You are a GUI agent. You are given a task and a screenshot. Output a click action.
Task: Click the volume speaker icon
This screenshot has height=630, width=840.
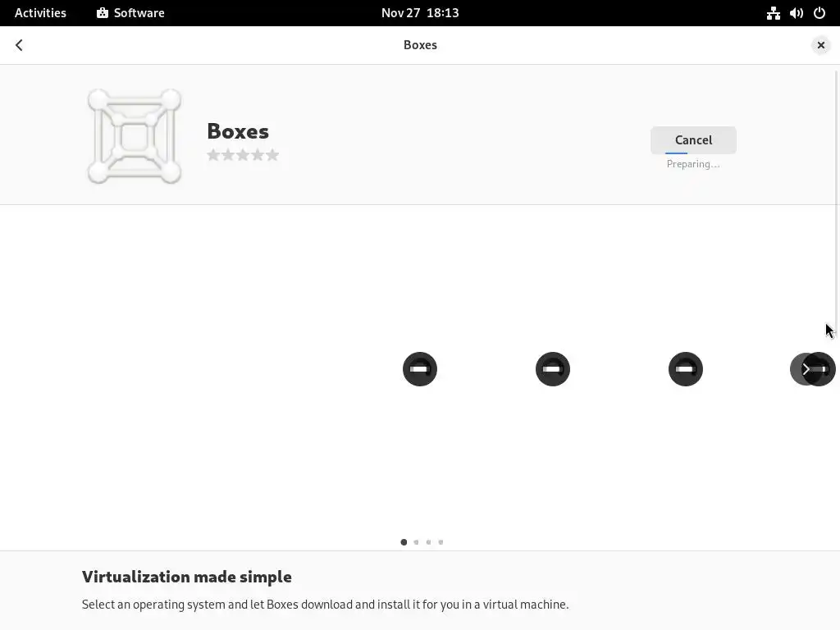[796, 13]
